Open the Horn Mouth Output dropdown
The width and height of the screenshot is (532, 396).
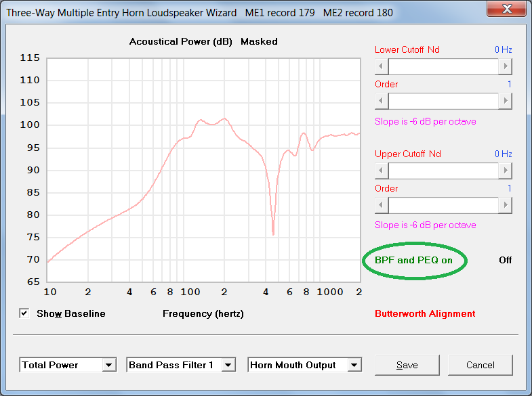354,365
